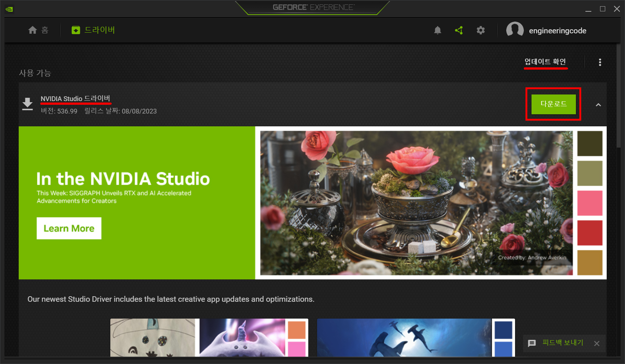Viewport: 625px width, 364px height.
Task: Click the rose bowl artwork image
Action: 416,203
